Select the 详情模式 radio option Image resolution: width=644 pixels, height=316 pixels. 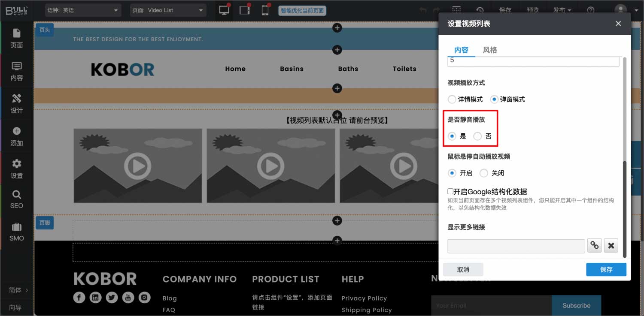[x=452, y=99]
